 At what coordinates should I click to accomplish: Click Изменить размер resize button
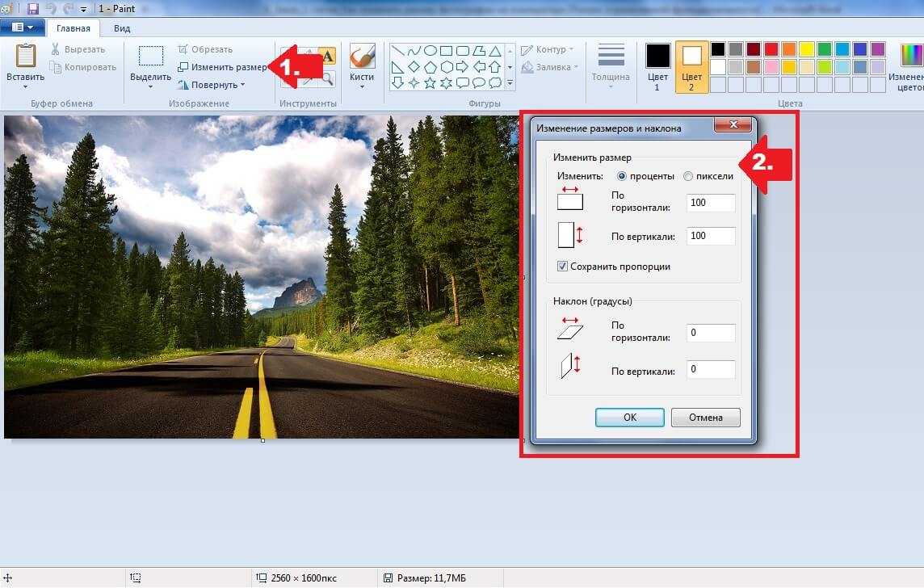tap(222, 67)
